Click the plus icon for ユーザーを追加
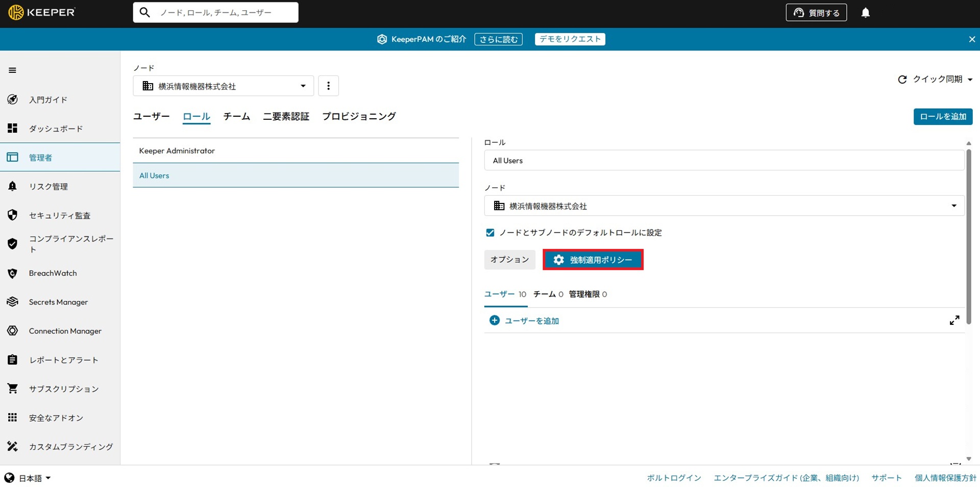This screenshot has height=487, width=980. 494,320
